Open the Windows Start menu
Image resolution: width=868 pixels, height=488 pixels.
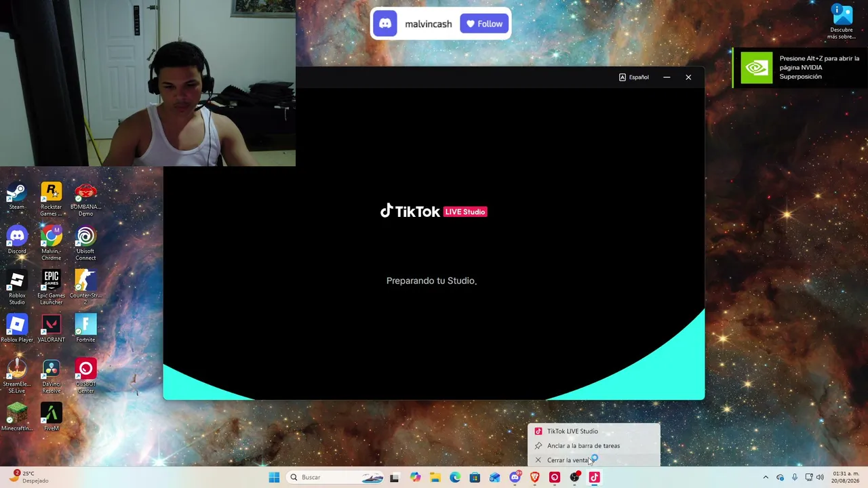274,477
